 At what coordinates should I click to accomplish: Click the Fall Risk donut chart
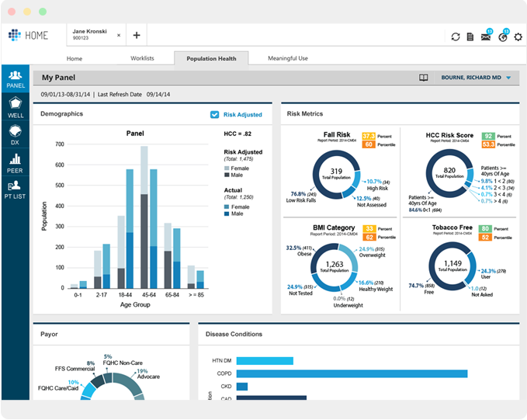(336, 174)
